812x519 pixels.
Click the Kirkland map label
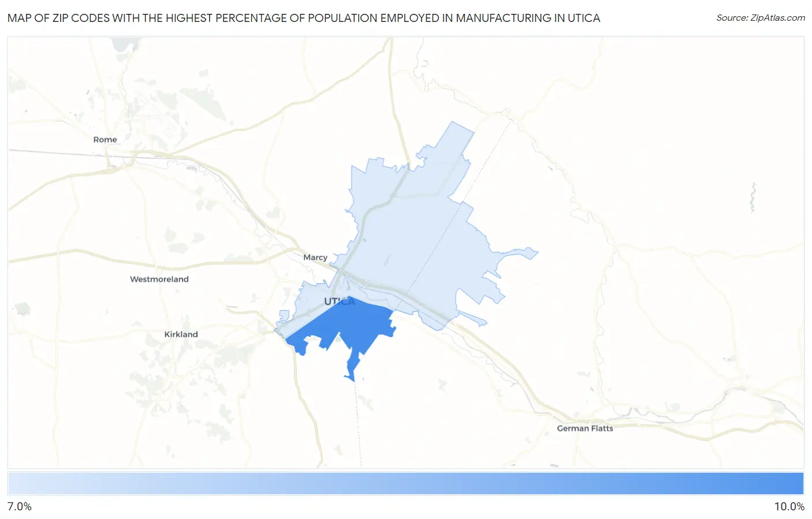[181, 334]
